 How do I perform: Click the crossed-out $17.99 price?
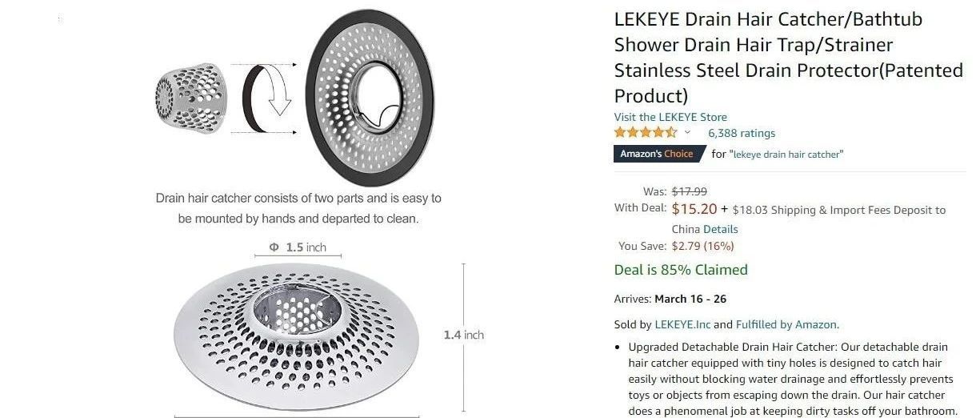pyautogui.click(x=689, y=191)
